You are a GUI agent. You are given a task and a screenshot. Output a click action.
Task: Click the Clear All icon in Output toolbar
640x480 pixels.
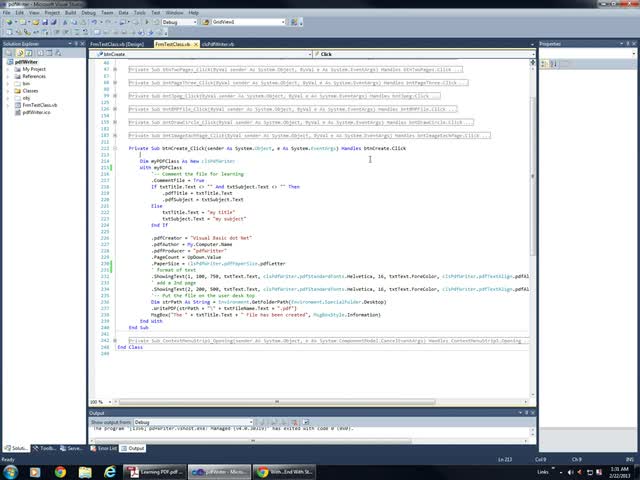[x=295, y=422]
